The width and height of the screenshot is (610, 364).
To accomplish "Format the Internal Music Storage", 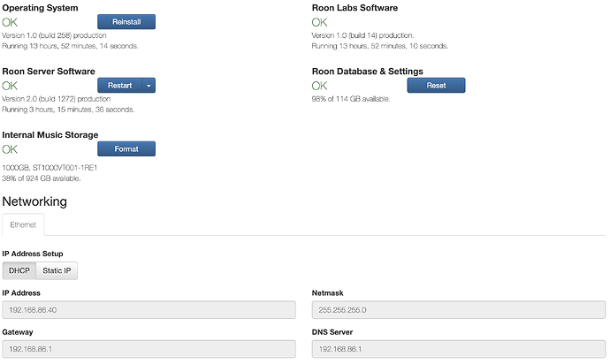I will click(x=126, y=148).
